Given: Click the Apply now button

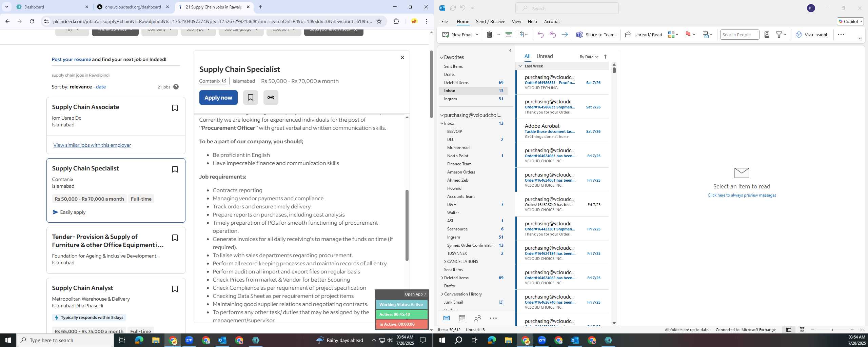Looking at the screenshot, I should pyautogui.click(x=218, y=98).
